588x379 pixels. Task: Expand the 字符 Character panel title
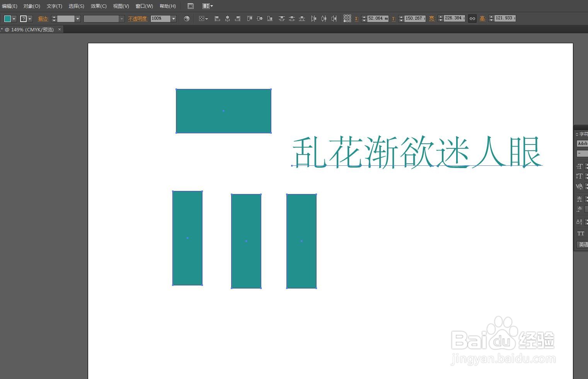(581, 134)
